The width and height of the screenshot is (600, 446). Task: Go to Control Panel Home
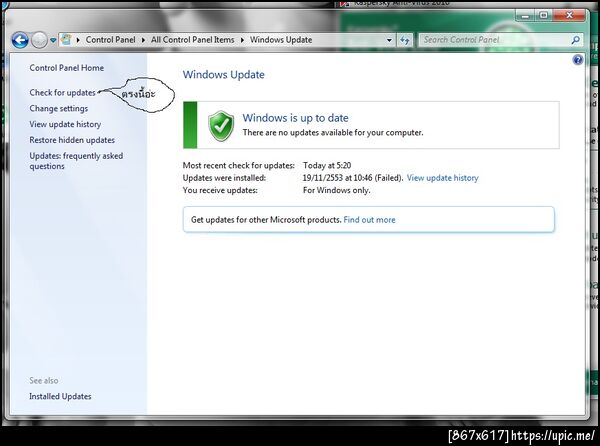click(67, 68)
